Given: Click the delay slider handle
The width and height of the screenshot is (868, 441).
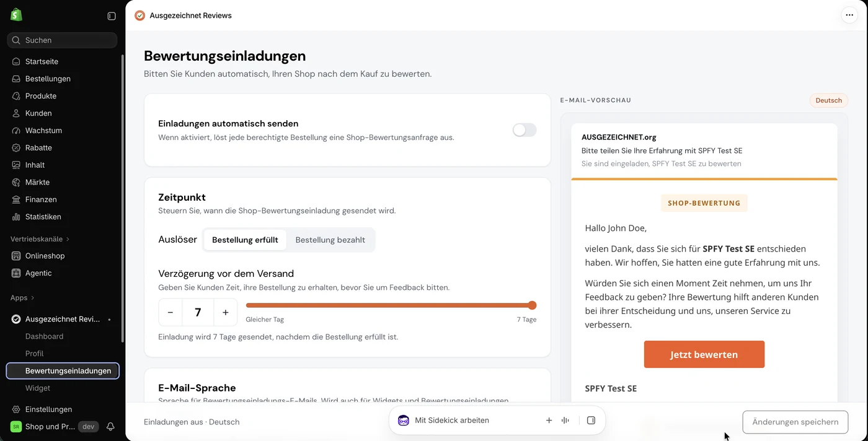Looking at the screenshot, I should 532,305.
